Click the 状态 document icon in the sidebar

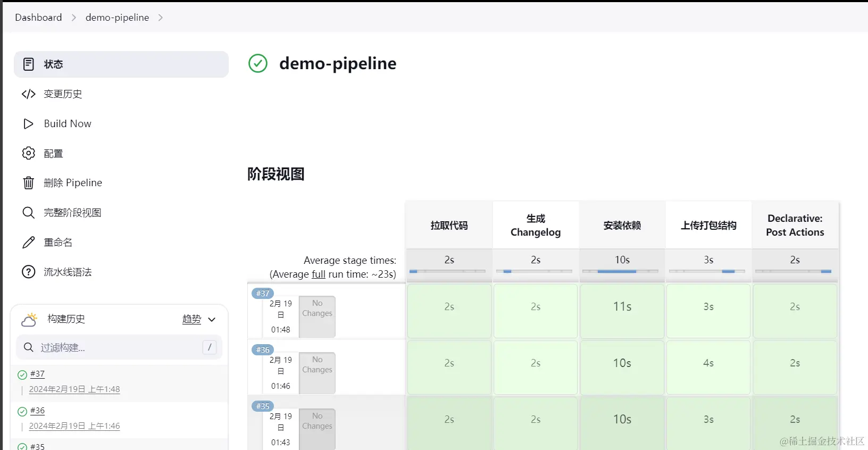click(x=29, y=64)
